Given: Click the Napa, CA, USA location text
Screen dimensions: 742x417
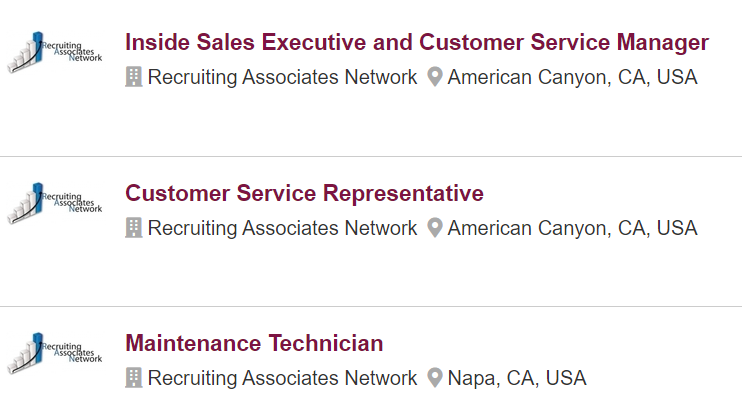Looking at the screenshot, I should click(x=517, y=378).
